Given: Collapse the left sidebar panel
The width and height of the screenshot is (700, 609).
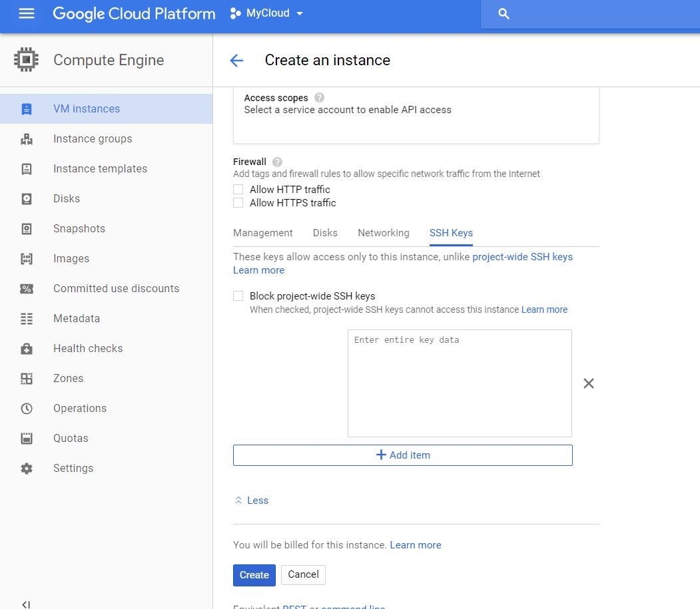Looking at the screenshot, I should [26, 604].
